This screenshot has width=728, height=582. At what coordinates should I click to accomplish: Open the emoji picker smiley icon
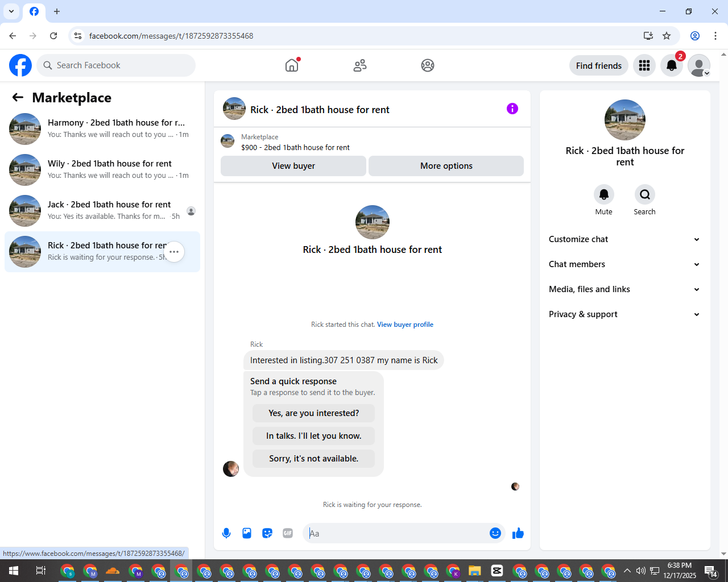[495, 533]
